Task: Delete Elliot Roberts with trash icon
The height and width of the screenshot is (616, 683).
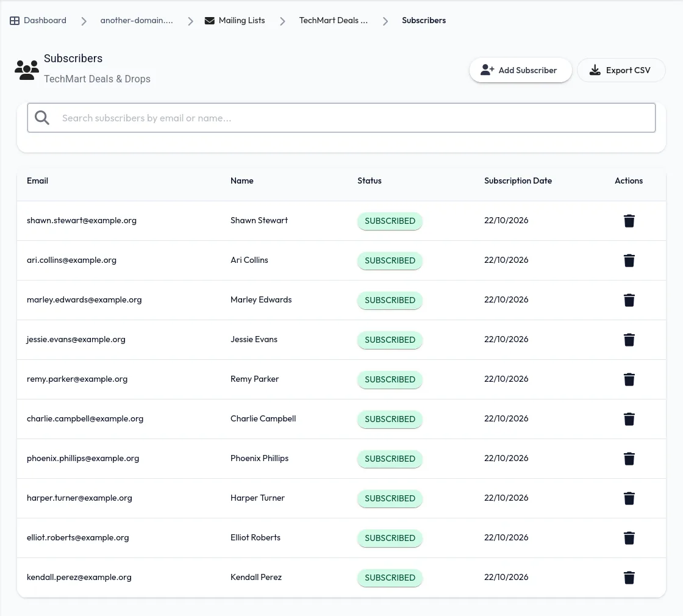Action: (x=629, y=538)
